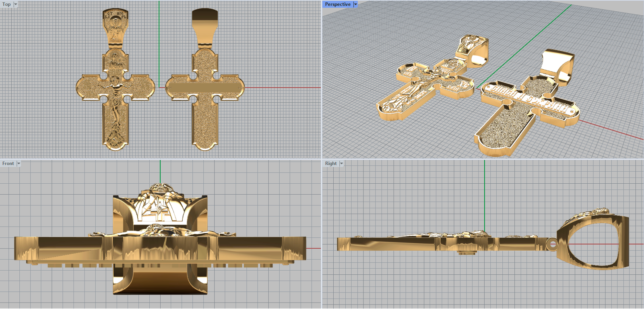The image size is (644, 311).
Task: Expand the Right viewport menu arrow
Action: point(341,164)
